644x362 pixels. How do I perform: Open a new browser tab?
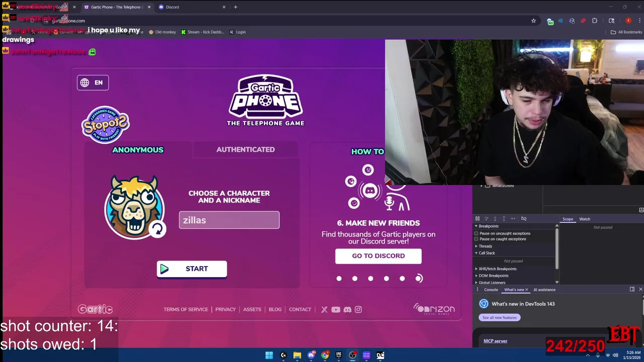click(235, 7)
